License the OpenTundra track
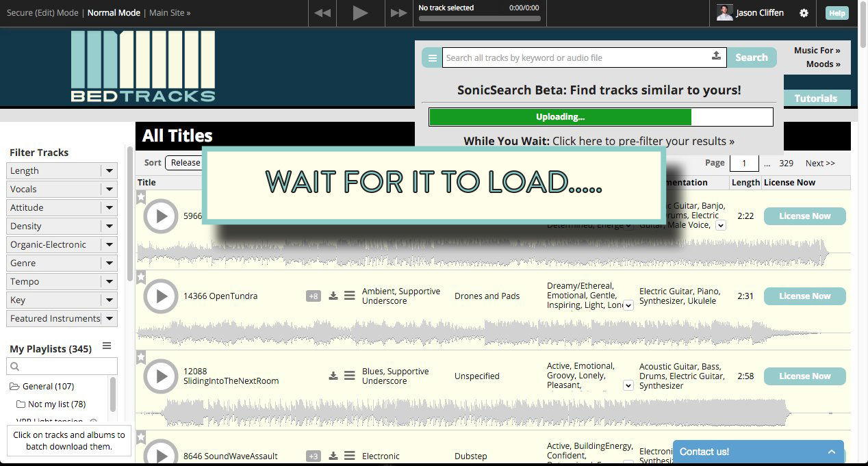868x466 pixels. click(x=804, y=296)
